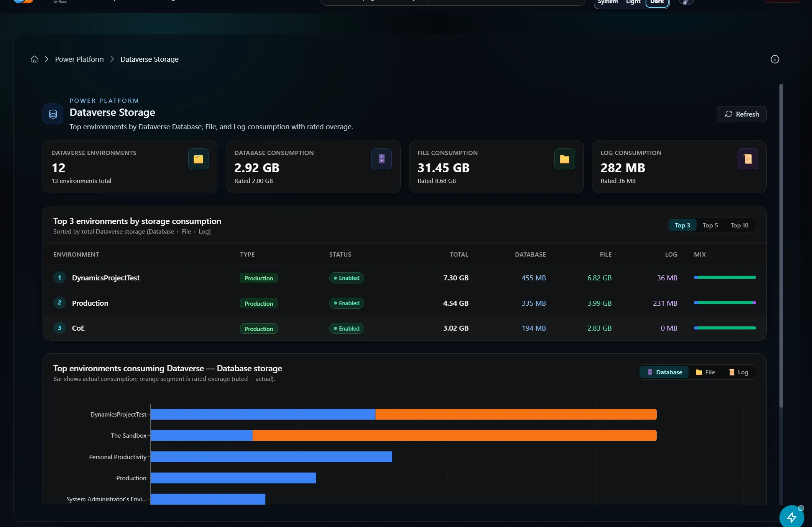Click the File Consumption folder icon
This screenshot has width=812, height=527.
565,159
